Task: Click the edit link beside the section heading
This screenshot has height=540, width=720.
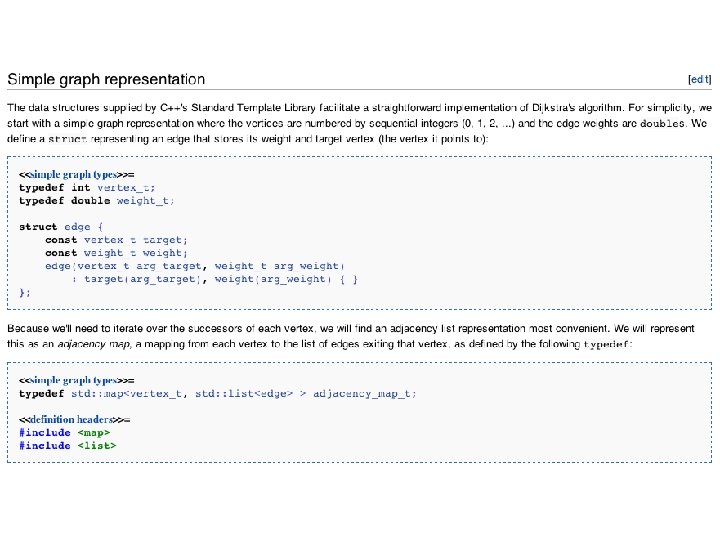Action: tap(699, 79)
